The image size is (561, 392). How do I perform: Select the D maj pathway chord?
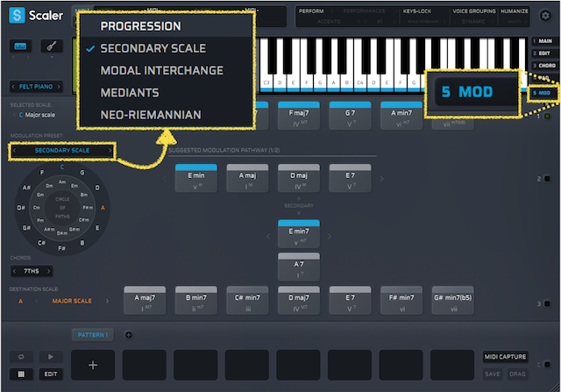299,178
